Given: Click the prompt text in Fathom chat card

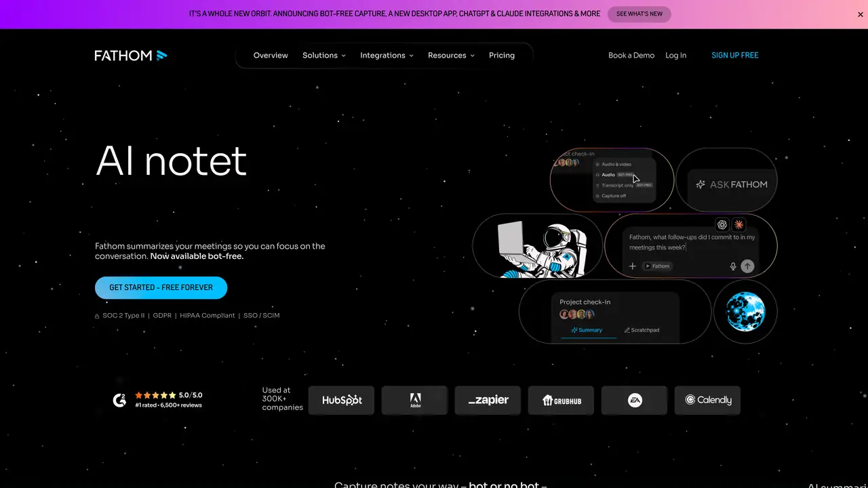Looking at the screenshot, I should [692, 243].
